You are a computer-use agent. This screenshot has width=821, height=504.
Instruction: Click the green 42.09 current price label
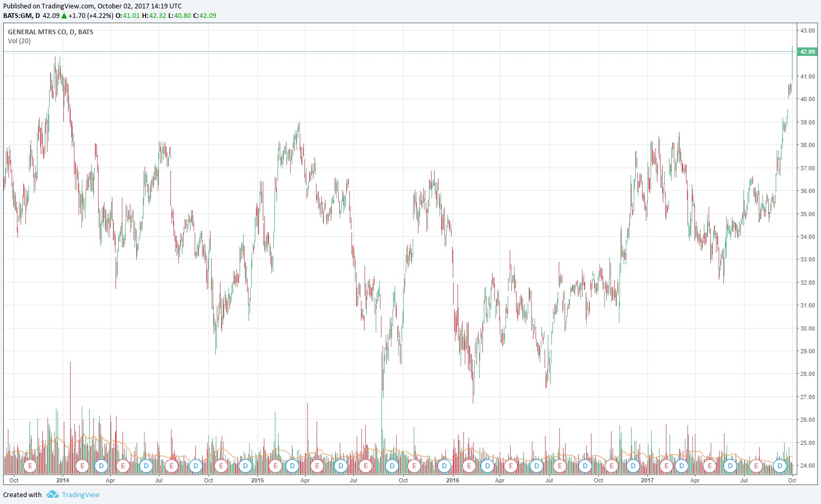[x=807, y=52]
